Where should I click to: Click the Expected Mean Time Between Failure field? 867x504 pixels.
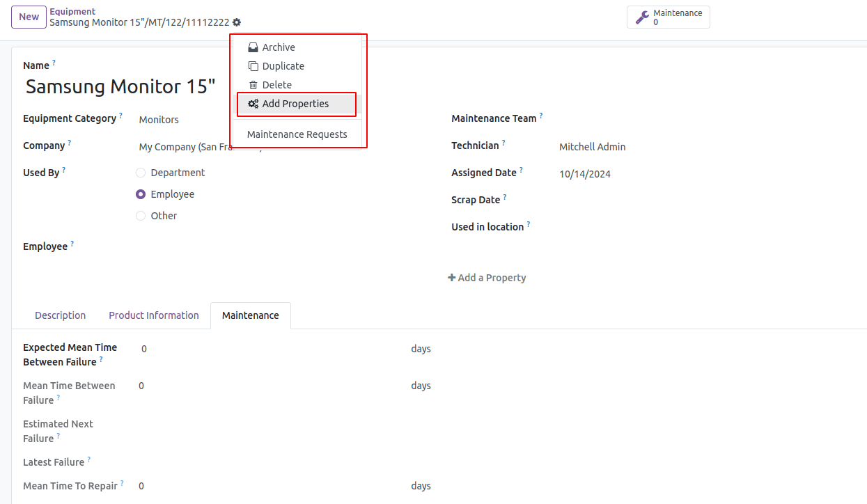pyautogui.click(x=272, y=349)
